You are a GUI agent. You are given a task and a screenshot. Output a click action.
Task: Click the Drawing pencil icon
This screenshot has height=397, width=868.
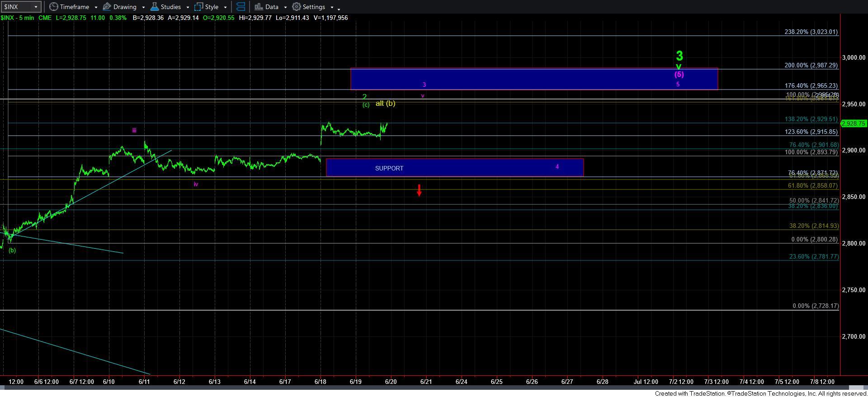pos(107,7)
